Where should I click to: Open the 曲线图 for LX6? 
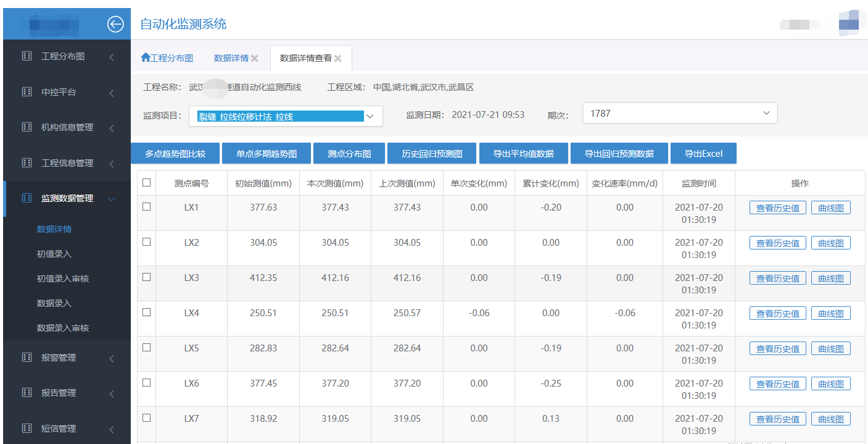(x=831, y=384)
